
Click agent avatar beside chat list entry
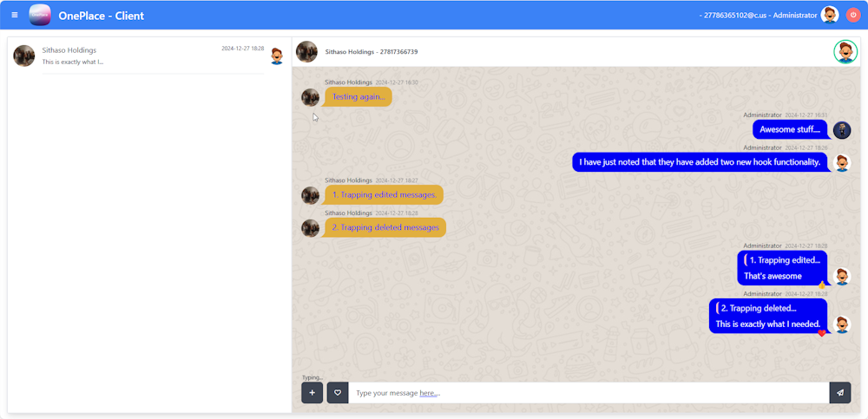[277, 56]
